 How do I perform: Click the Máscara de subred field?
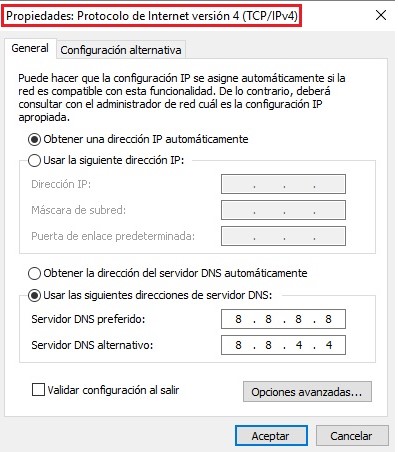pyautogui.click(x=283, y=210)
